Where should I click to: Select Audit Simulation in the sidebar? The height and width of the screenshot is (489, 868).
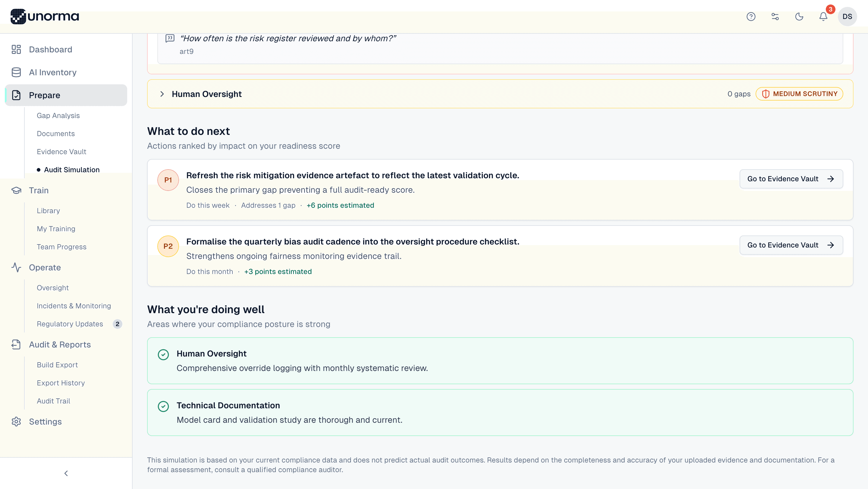pyautogui.click(x=72, y=170)
